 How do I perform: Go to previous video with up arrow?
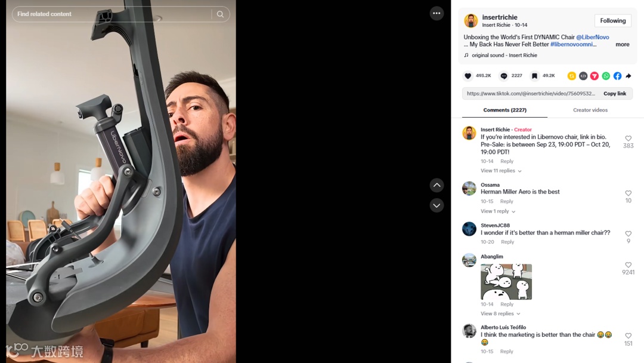(x=436, y=186)
